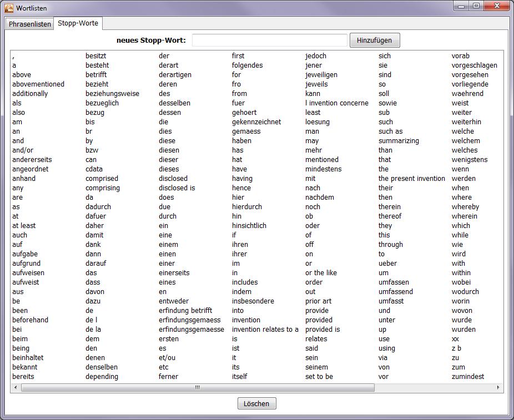Switch to the Phrasenlisten tab
Image resolution: width=514 pixels, height=420 pixels.
[29, 24]
